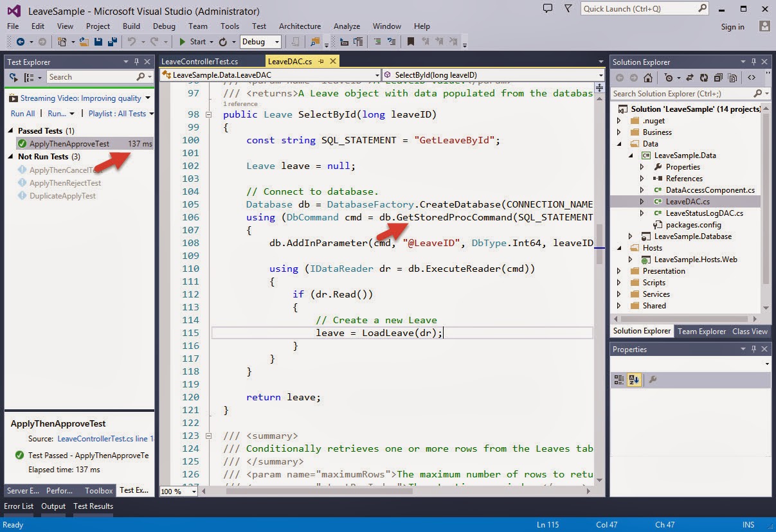Click Collapse All icon in Solution Explorer
The height and width of the screenshot is (532, 776).
coord(717,78)
